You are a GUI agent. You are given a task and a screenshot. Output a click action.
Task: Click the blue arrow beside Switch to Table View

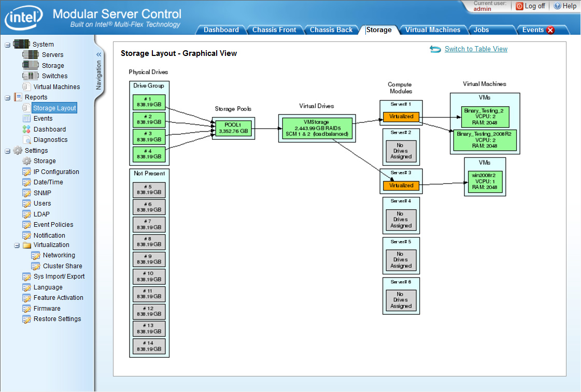pos(435,49)
